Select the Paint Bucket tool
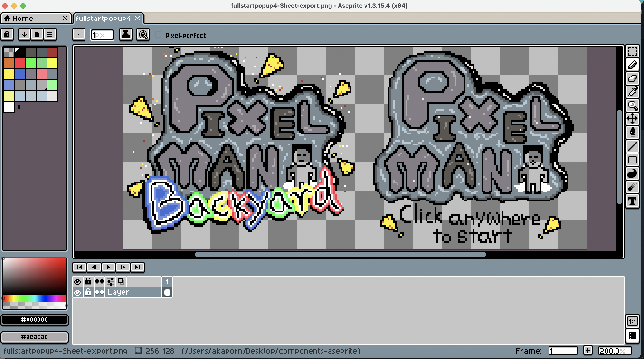The image size is (644, 359). (632, 132)
